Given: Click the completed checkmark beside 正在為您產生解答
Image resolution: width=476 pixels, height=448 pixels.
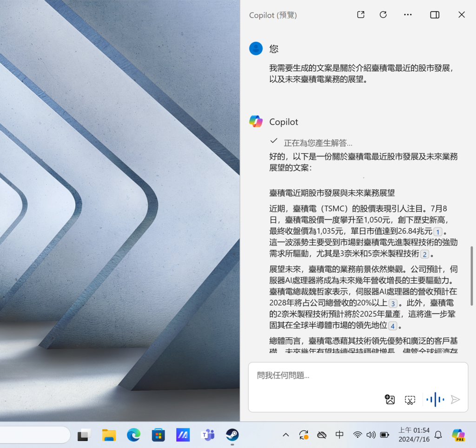Looking at the screenshot, I should [x=274, y=141].
